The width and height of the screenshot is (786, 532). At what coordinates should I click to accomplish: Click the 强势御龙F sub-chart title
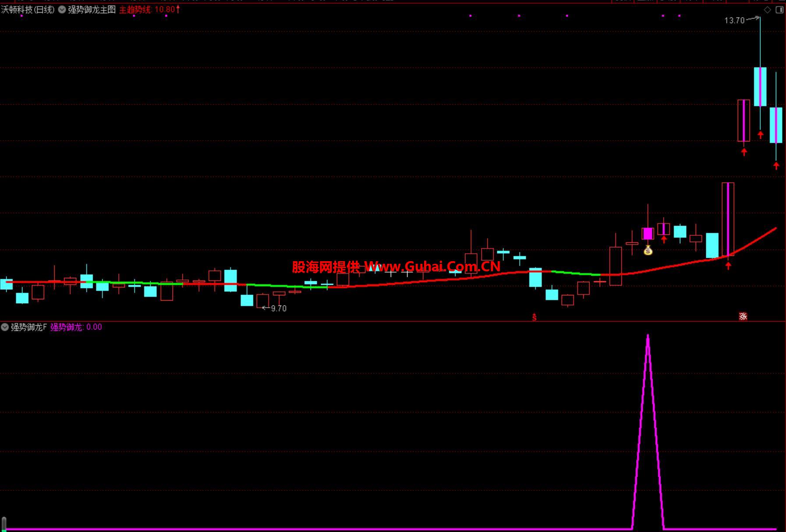[x=28, y=327]
